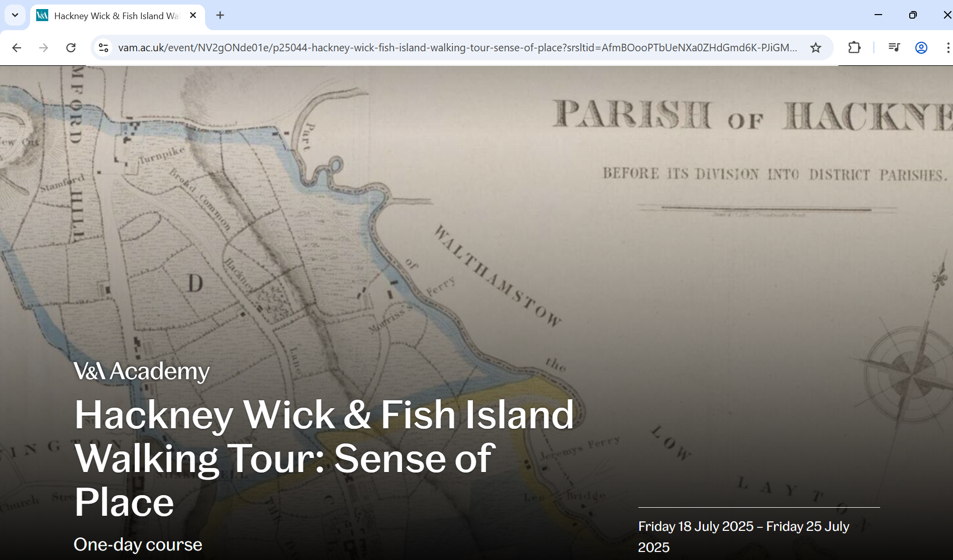Viewport: 953px width, 560px height.
Task: Open the Chrome profile icon
Action: [x=921, y=48]
